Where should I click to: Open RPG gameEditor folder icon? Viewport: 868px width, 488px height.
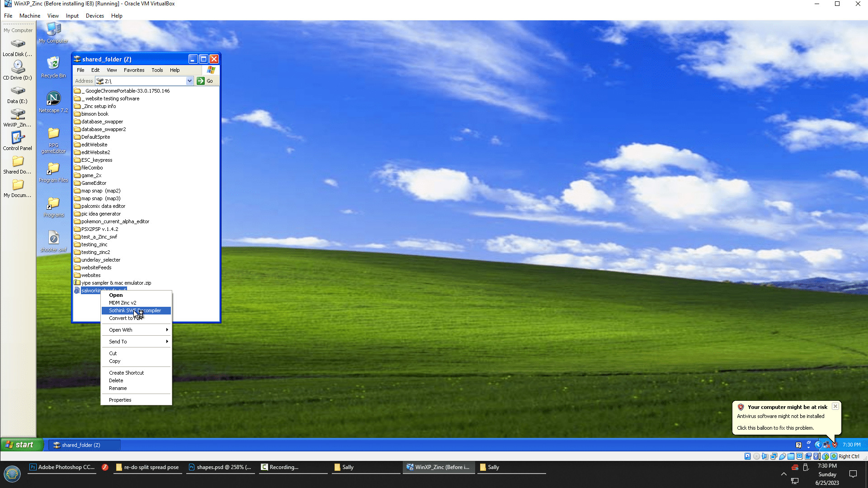tap(53, 140)
